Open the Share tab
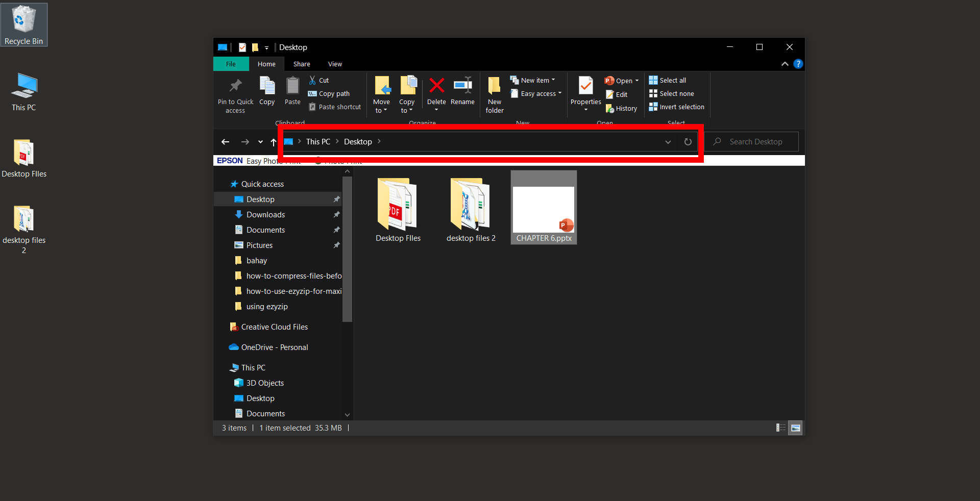980x501 pixels. pyautogui.click(x=301, y=64)
